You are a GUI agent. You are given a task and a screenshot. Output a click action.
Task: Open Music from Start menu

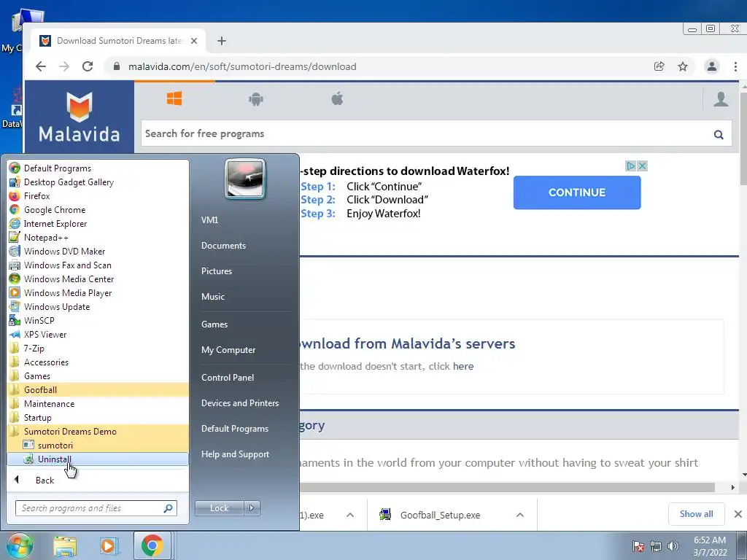[x=212, y=296]
